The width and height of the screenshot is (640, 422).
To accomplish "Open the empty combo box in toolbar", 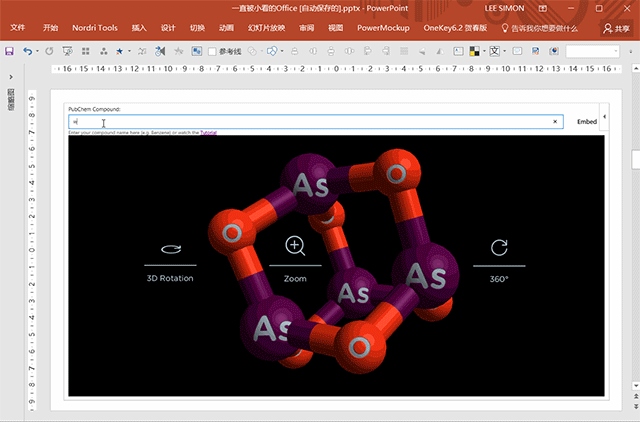I will tap(593, 51).
